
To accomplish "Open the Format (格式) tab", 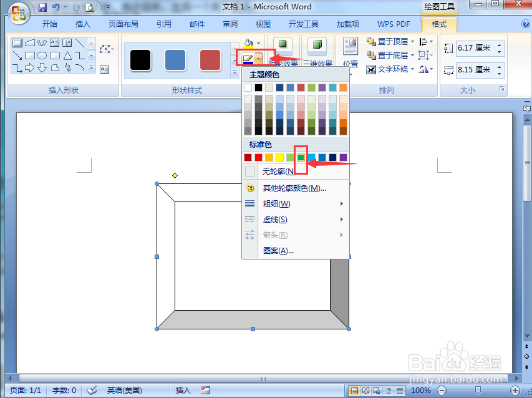I will pos(439,24).
